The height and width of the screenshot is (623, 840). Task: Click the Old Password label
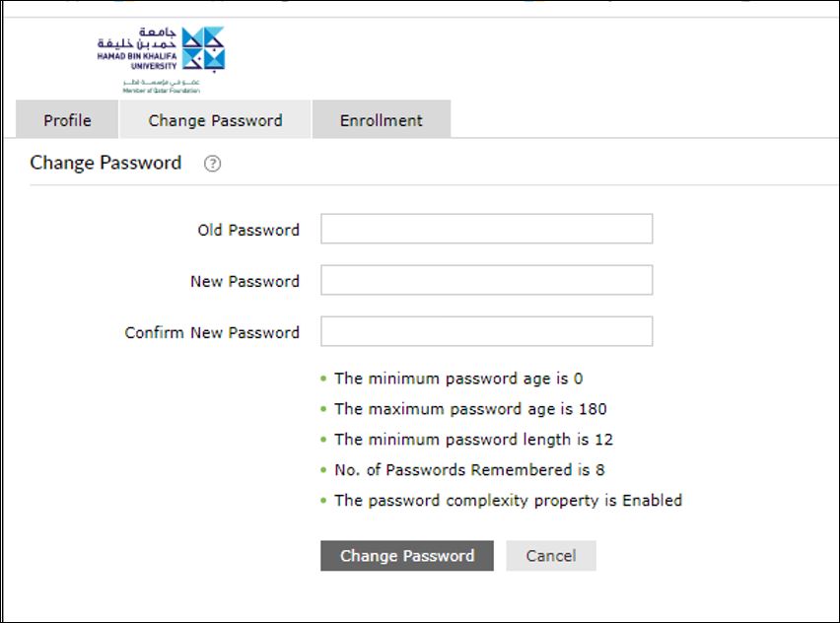coord(248,230)
